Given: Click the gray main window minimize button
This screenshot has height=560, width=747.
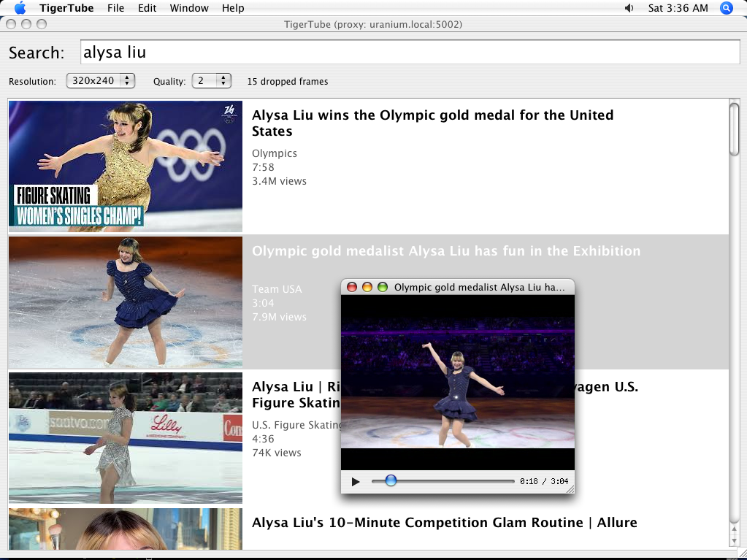Looking at the screenshot, I should point(26,24).
